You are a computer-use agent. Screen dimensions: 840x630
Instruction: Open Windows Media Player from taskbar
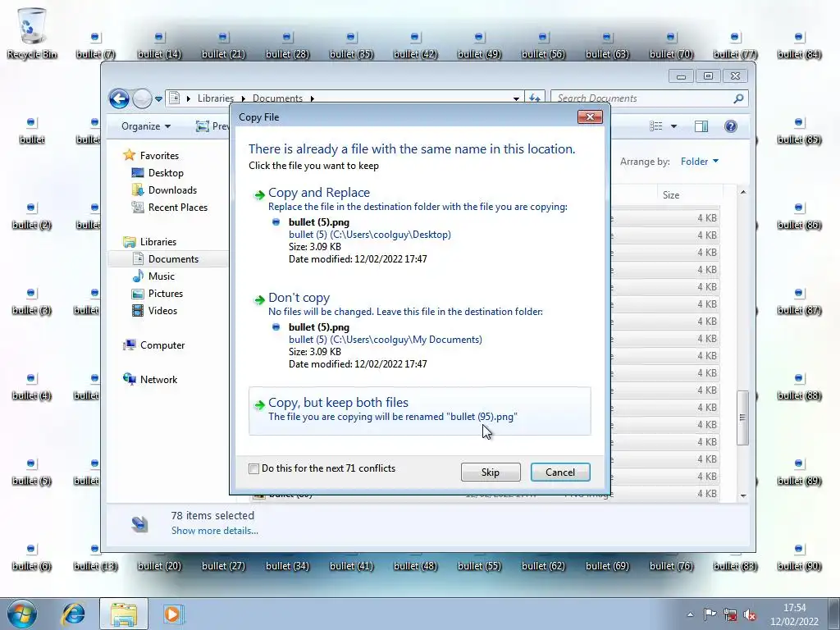172,614
